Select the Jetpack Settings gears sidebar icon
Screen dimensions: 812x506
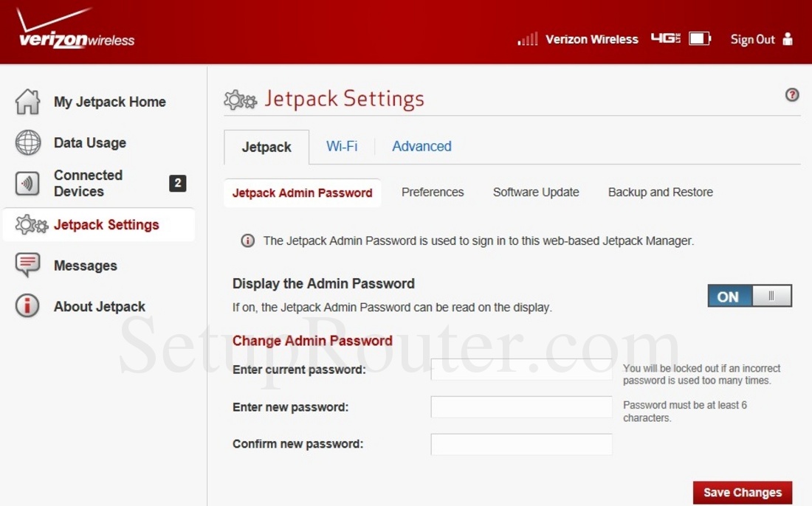(31, 224)
